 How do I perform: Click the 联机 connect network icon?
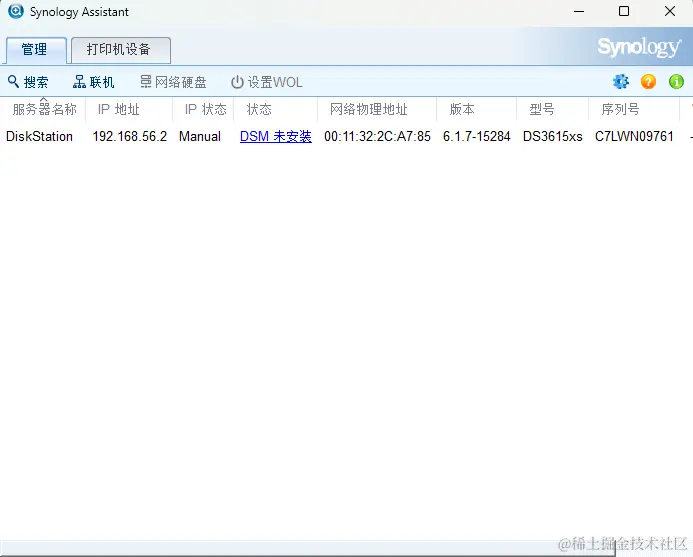pos(79,82)
